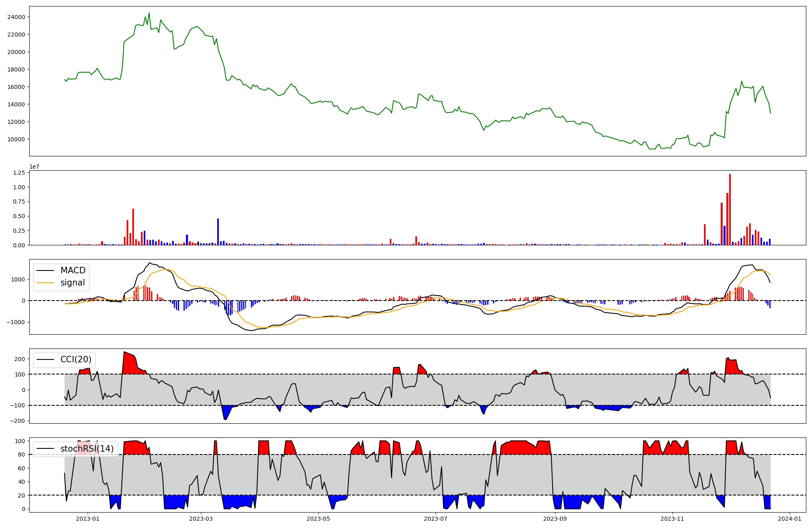The image size is (812, 528).
Task: Click the black MACD line legend swatch
Action: (x=45, y=270)
